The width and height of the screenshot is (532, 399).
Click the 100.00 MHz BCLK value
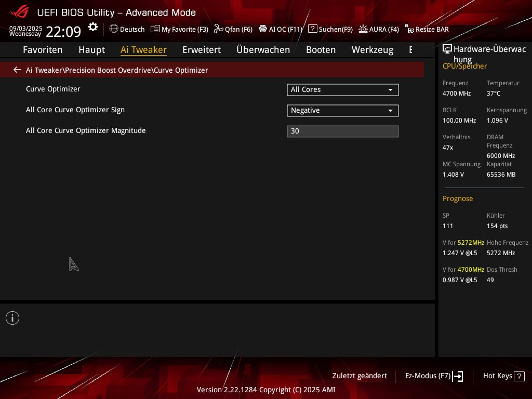click(x=459, y=121)
